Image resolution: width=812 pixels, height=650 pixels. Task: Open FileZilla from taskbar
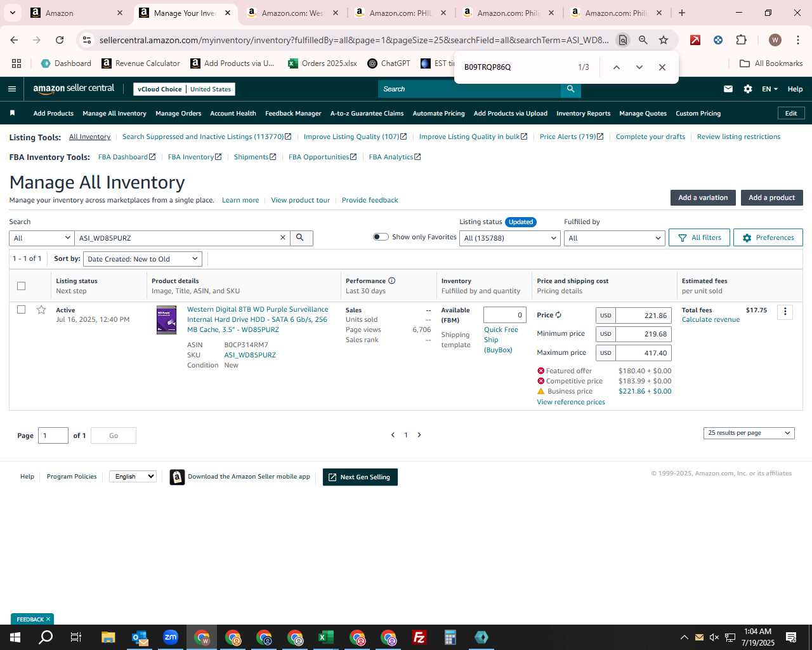(x=419, y=637)
